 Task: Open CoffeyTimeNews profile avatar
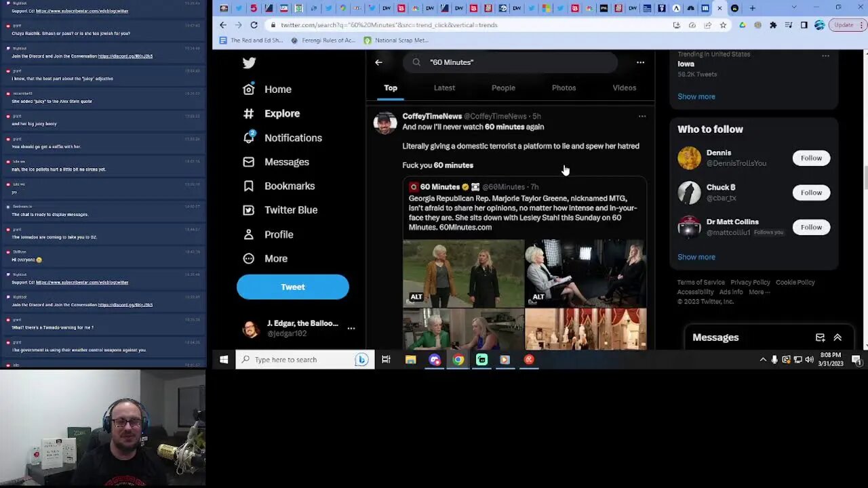[x=385, y=123]
